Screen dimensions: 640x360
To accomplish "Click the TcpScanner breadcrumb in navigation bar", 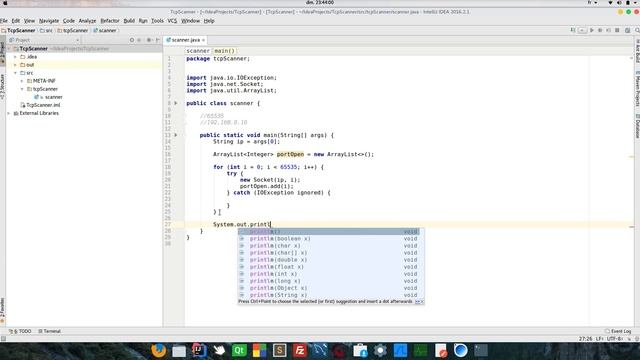I will click(18, 31).
